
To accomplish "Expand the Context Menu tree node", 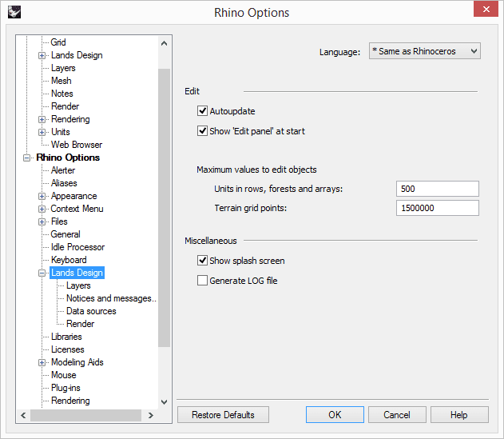I will point(42,209).
